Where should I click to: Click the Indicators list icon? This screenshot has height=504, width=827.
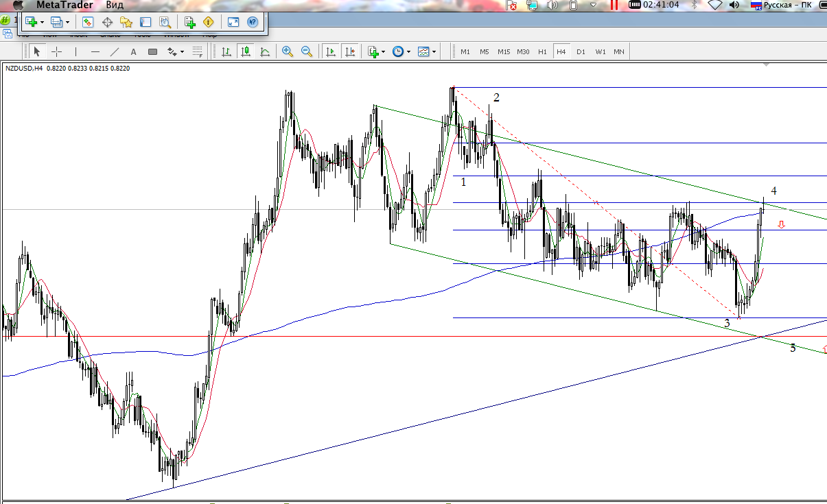[x=373, y=51]
